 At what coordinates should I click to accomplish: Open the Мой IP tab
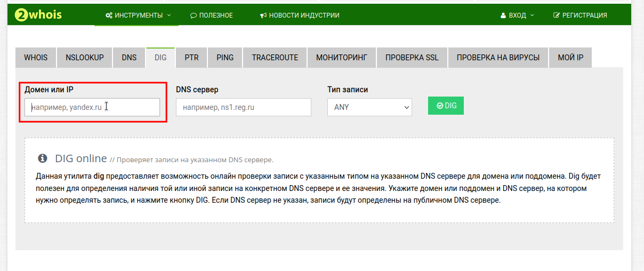570,58
